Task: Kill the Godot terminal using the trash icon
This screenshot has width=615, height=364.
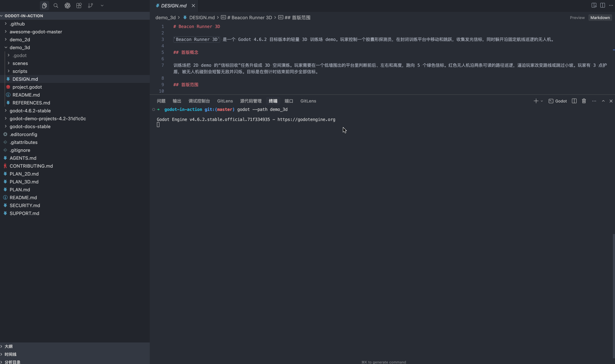Action: (584, 101)
